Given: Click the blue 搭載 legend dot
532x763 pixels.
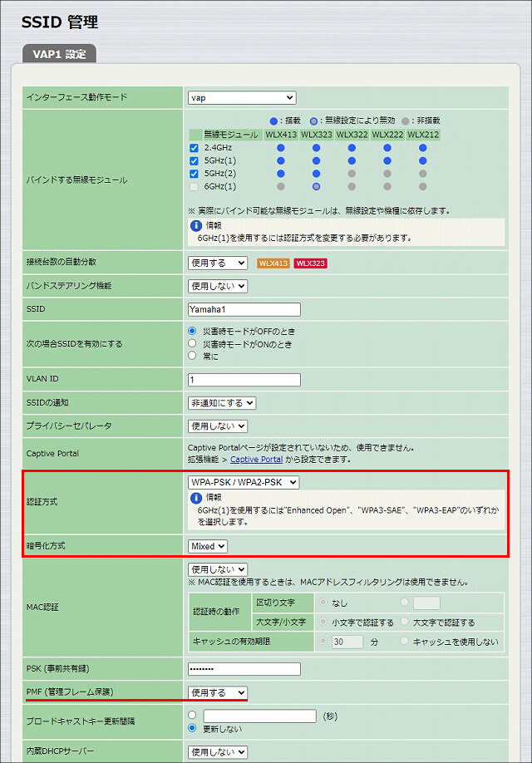Looking at the screenshot, I should coord(273,121).
